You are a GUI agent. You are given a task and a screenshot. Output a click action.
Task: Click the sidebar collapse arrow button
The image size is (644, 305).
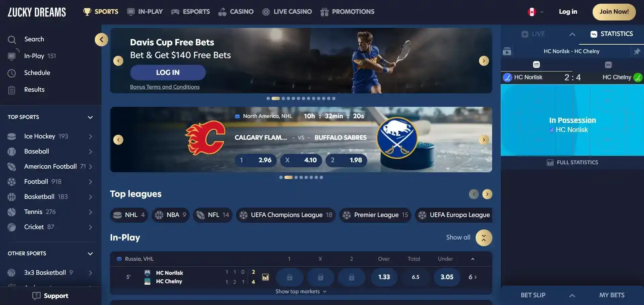pos(101,40)
